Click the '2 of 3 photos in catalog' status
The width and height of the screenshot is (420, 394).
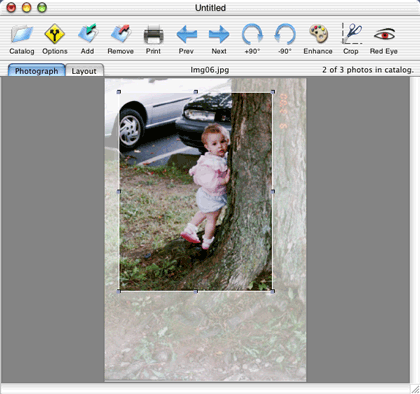click(x=368, y=70)
